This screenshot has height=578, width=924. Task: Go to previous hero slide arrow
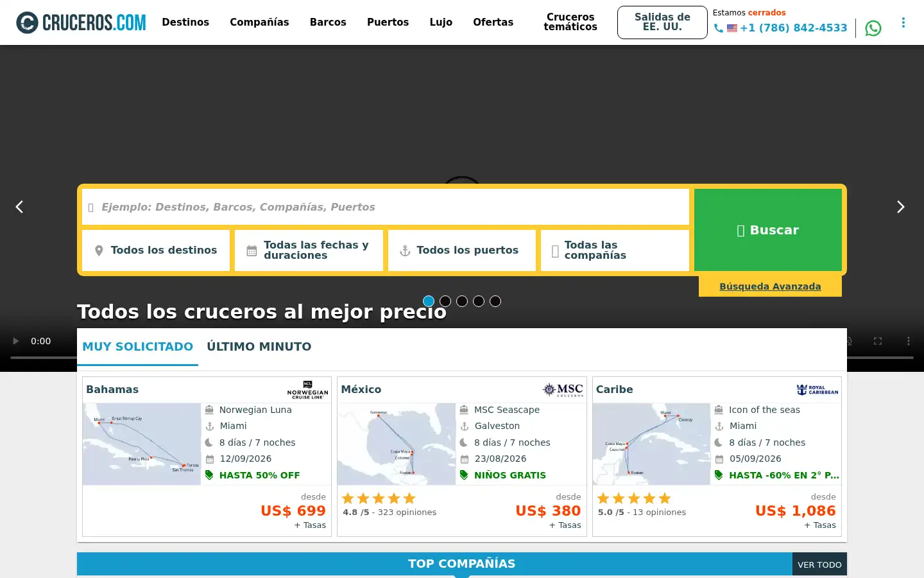point(19,207)
